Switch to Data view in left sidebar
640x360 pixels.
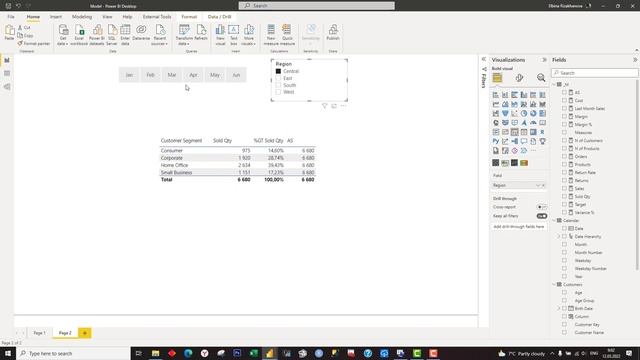tap(7, 73)
